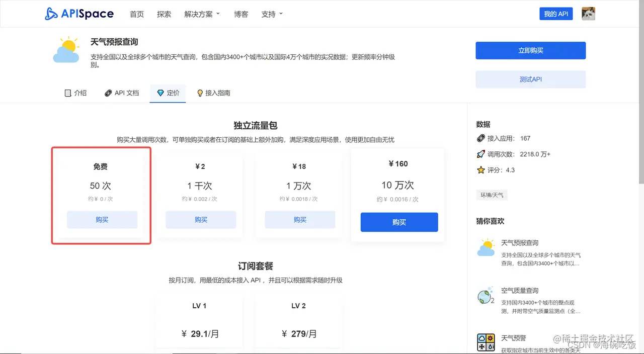
Task: Click the 环境/天气 category tag
Action: pos(492,195)
